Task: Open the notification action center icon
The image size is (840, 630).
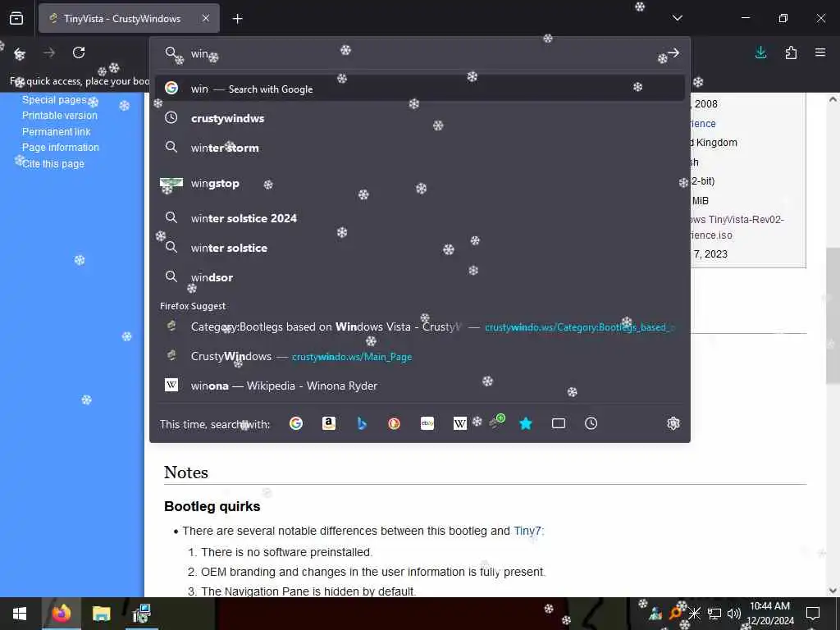Action: [x=813, y=614]
